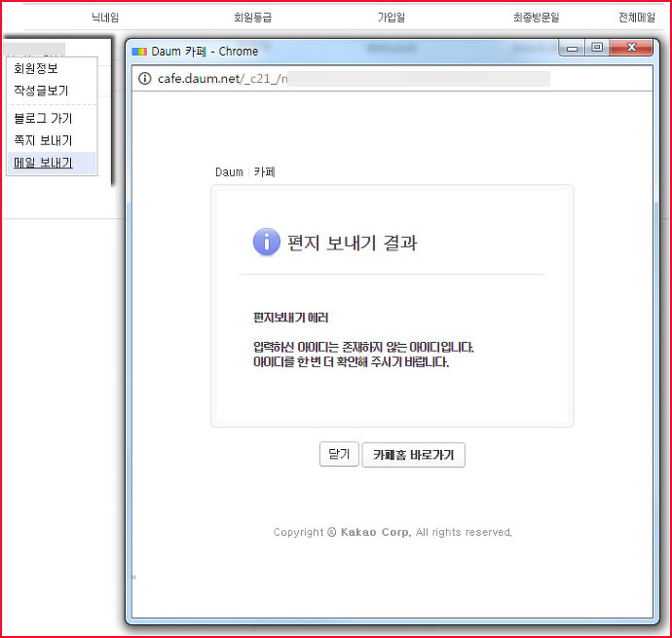Select 쪽지 보내기 menu item

[x=43, y=140]
